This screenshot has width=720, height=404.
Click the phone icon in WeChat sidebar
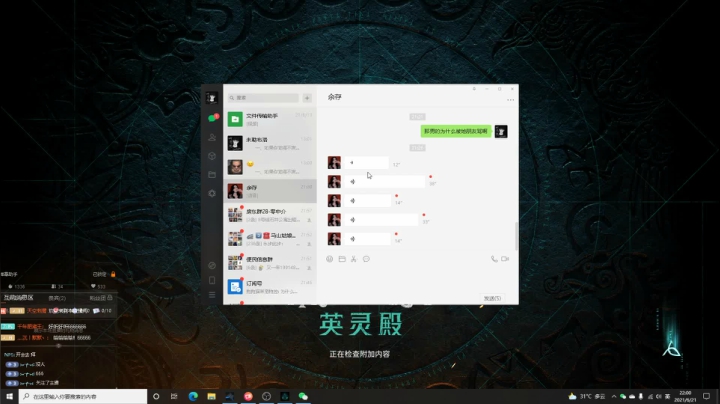(212, 280)
